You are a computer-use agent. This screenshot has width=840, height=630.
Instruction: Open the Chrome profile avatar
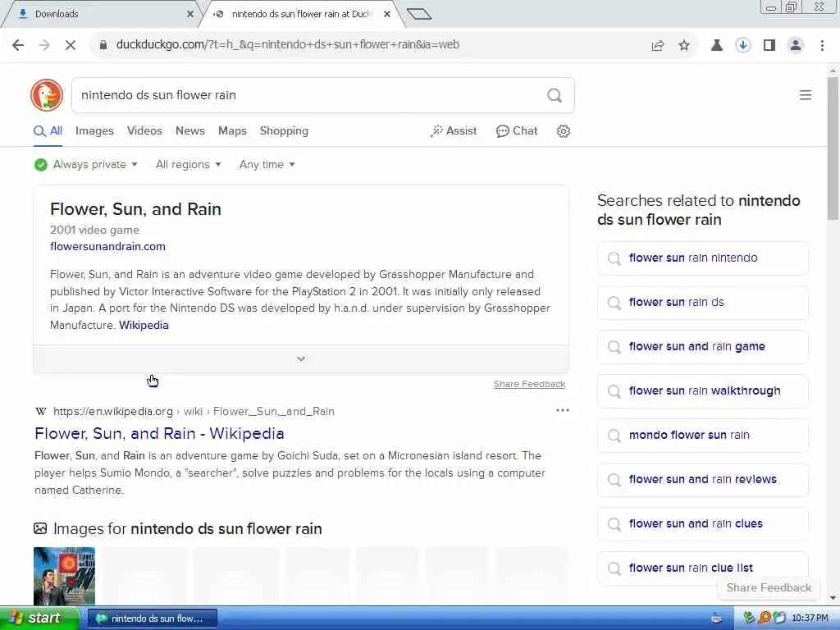click(796, 46)
